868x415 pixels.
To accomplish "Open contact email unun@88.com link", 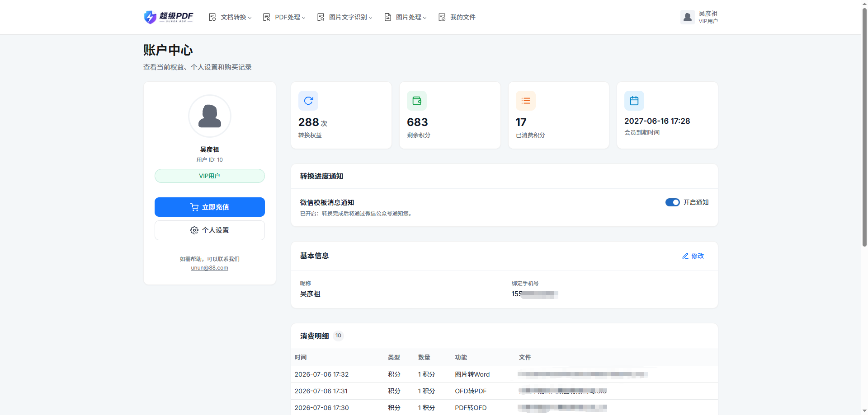I will click(x=210, y=268).
